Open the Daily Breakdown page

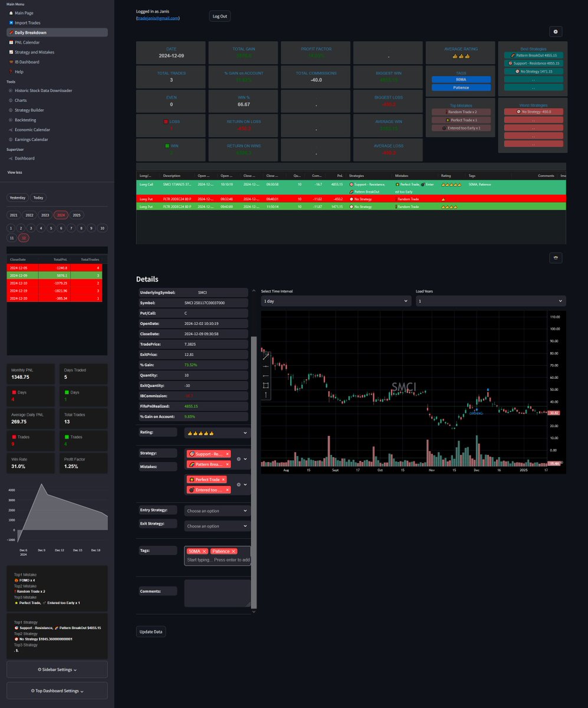point(57,32)
